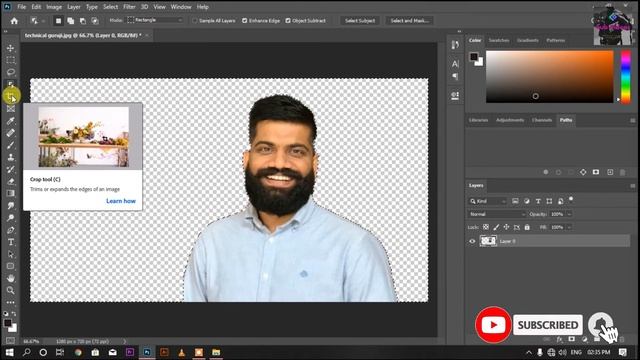Click the Select Subject button
640x360 pixels.
(x=360, y=20)
